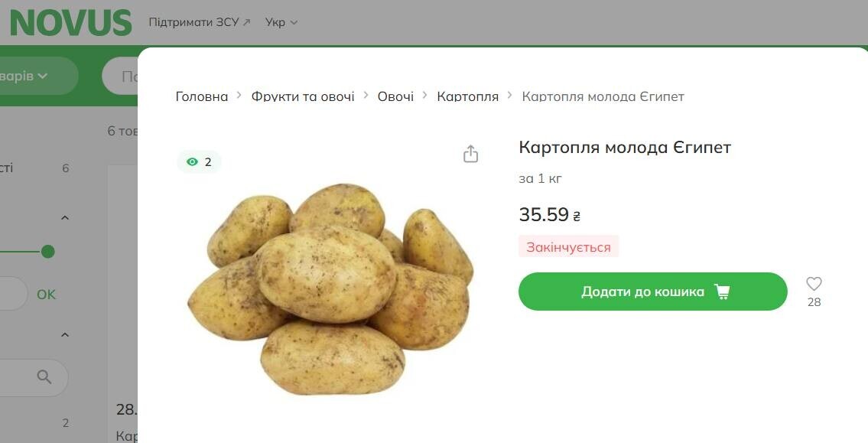Screen dimensions: 868x443
Task: Click Додати до кошика button
Action: pos(652,292)
